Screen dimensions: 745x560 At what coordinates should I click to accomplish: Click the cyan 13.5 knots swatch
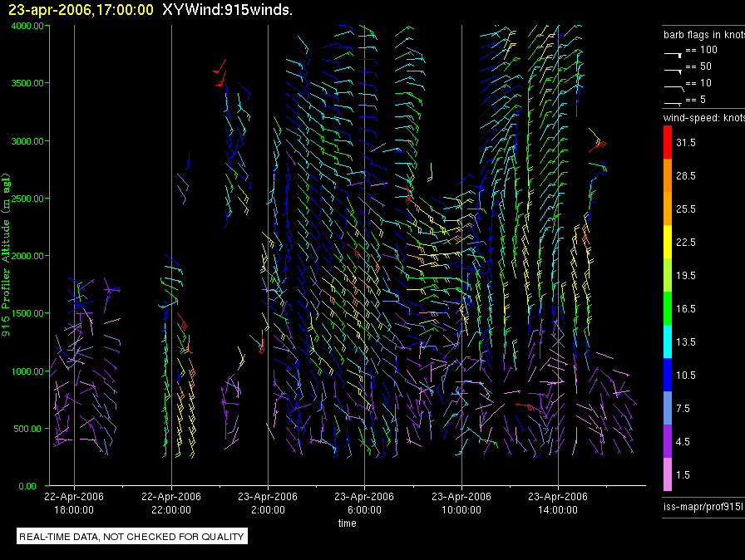point(668,341)
